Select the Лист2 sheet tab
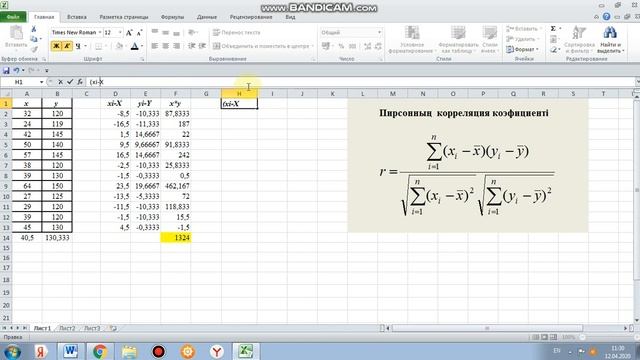 (67, 328)
